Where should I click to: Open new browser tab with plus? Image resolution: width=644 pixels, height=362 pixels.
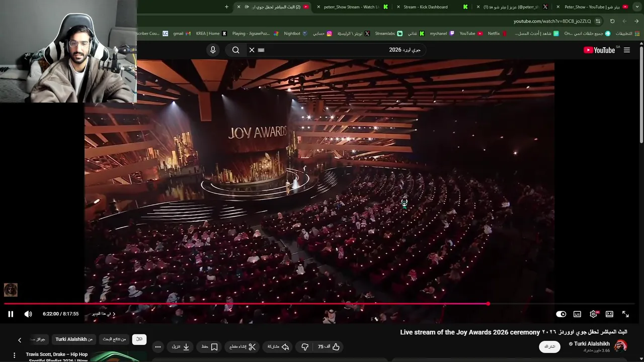coord(226,7)
